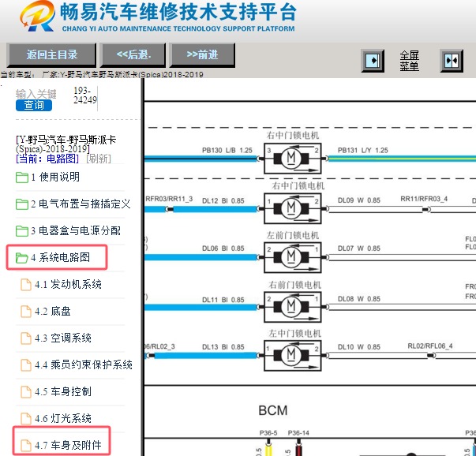Screen dimensions: 476x456
Task: Click connector label RFR03/RR11_3
Action: [x=169, y=199]
